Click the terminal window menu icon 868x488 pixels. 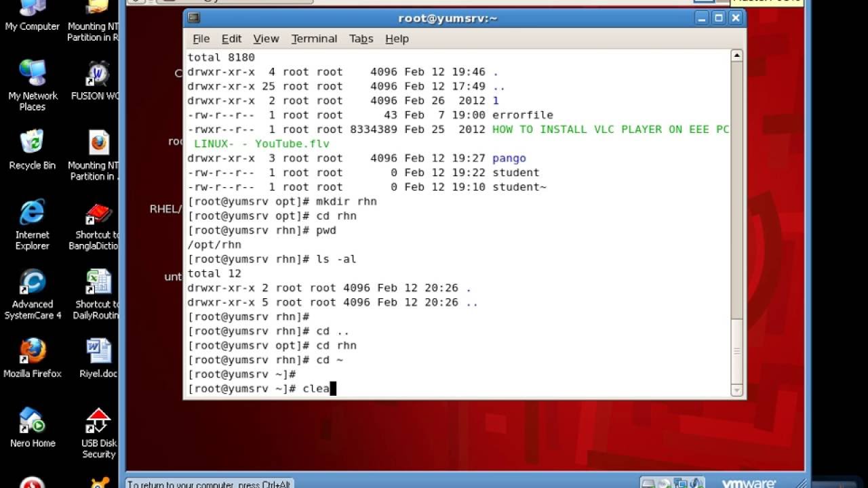tap(193, 18)
